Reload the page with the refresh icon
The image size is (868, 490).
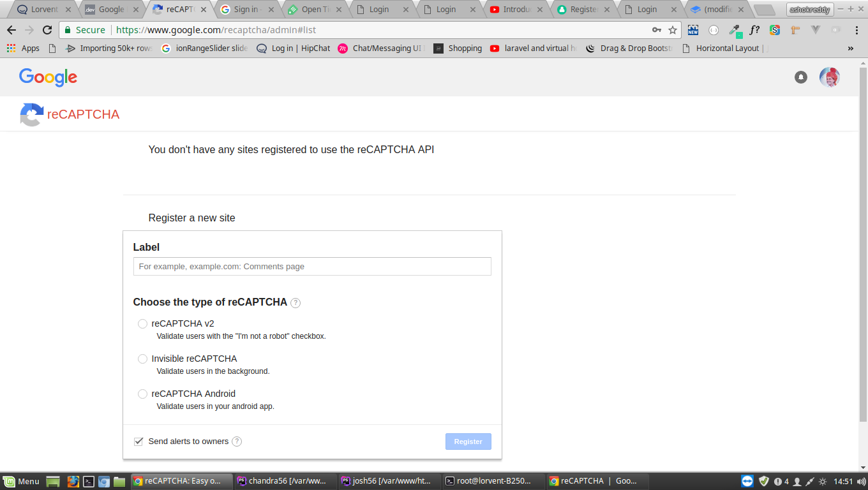pos(47,30)
